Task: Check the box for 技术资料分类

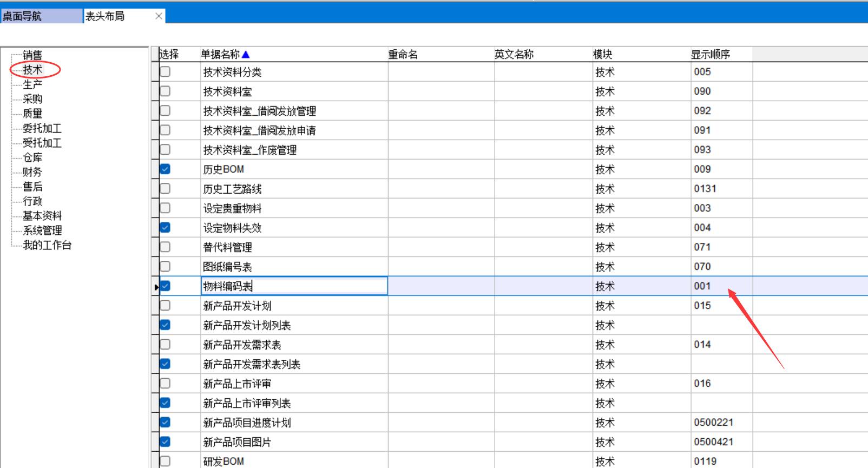Action: click(165, 71)
